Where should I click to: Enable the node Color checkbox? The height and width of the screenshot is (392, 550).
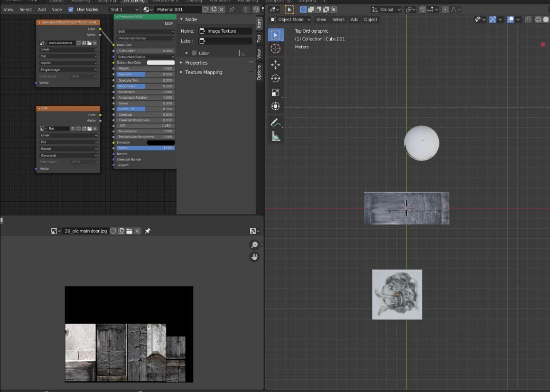pos(194,53)
